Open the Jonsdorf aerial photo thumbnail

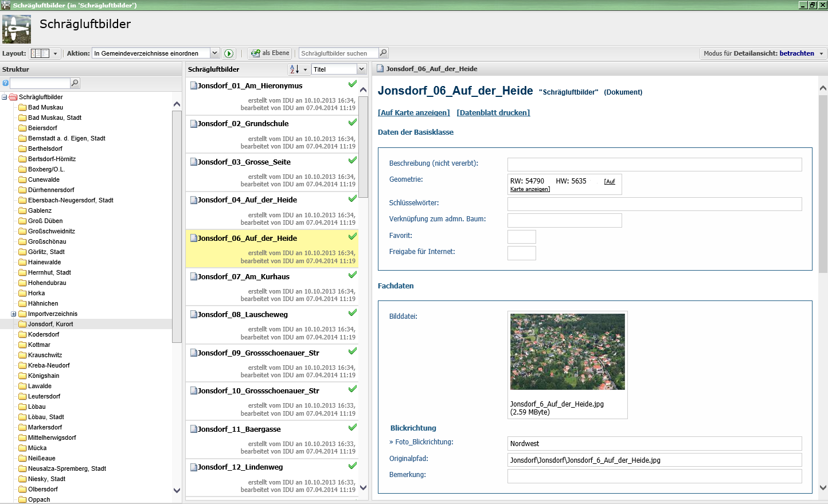click(567, 351)
